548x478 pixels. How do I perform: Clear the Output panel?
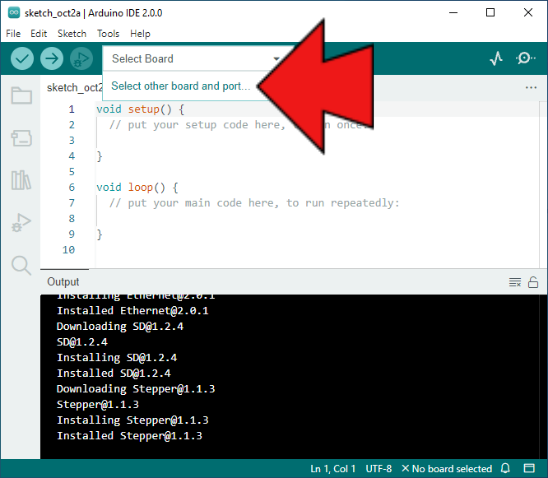[x=515, y=282]
